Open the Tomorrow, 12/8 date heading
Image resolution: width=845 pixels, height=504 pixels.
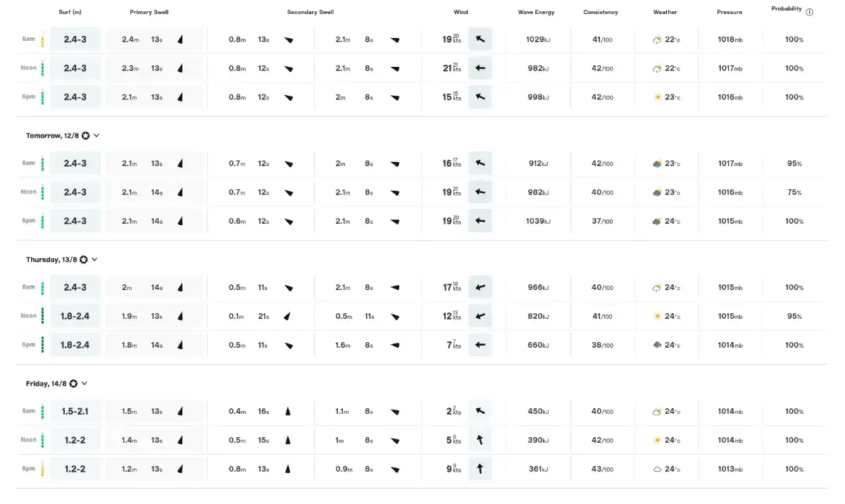tap(52, 135)
